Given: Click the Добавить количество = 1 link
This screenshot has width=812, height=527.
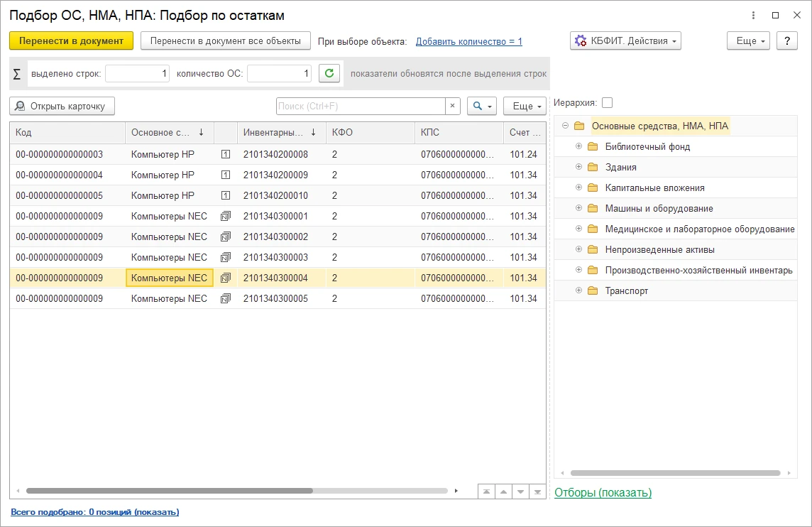Looking at the screenshot, I should (469, 41).
